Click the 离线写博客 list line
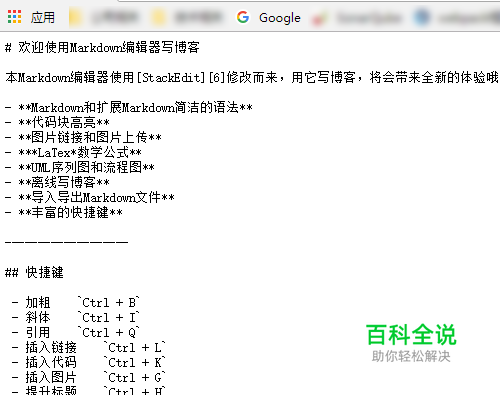The width and height of the screenshot is (500, 395). click(x=57, y=182)
